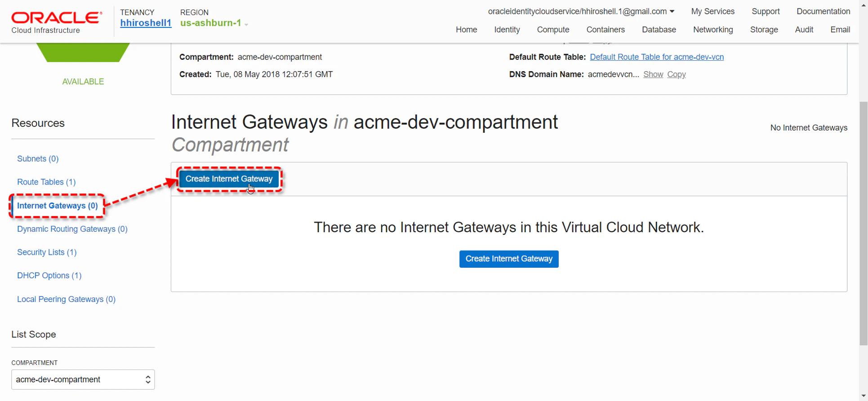
Task: Click the top Create Internet Gateway button
Action: click(229, 179)
